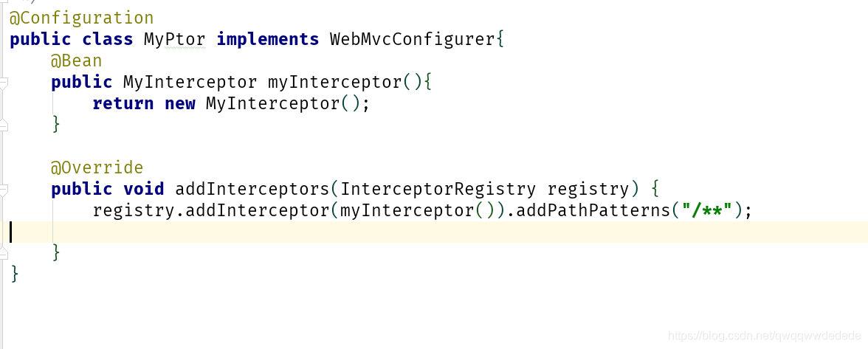
Task: Collapse the addInterceptors method fold marker
Action: 3,190
